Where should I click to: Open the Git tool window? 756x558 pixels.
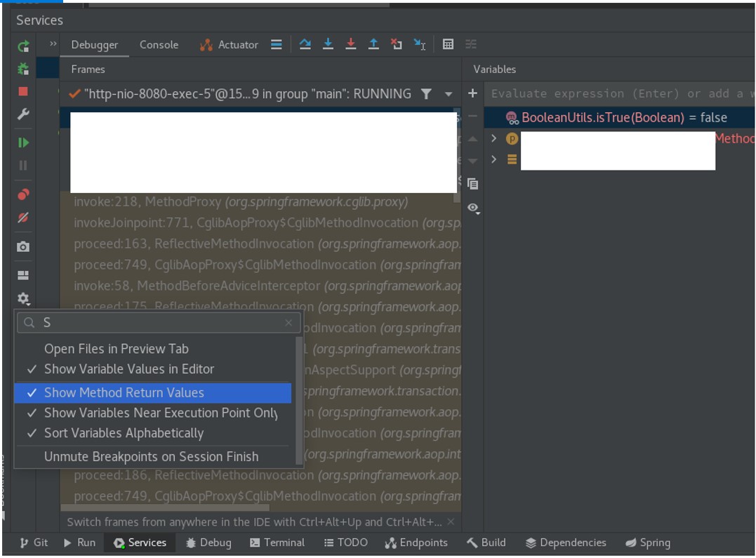(x=34, y=543)
